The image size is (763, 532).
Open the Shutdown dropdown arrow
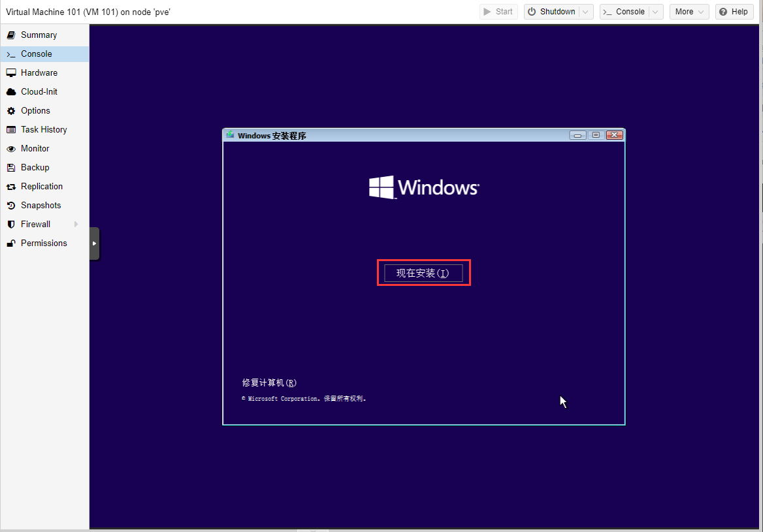tap(587, 12)
